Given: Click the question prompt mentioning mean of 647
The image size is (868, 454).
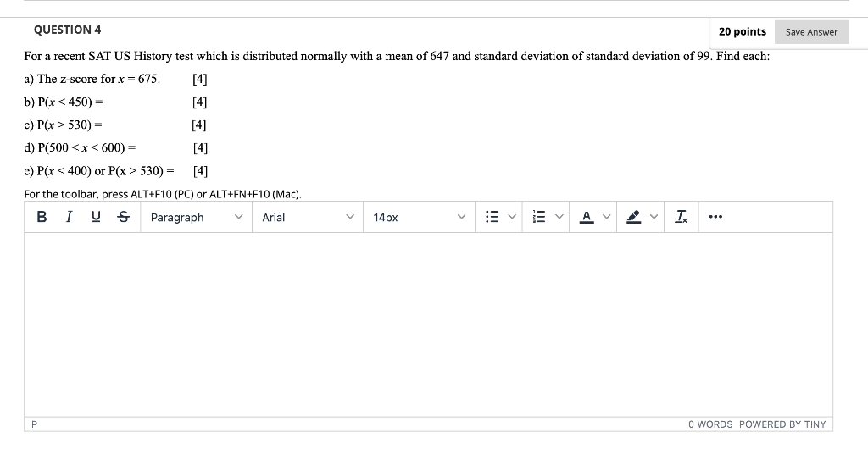Looking at the screenshot, I should tap(397, 57).
